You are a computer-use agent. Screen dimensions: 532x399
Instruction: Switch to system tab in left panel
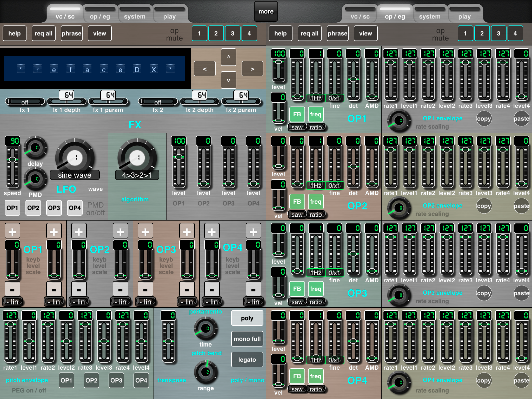(135, 14)
